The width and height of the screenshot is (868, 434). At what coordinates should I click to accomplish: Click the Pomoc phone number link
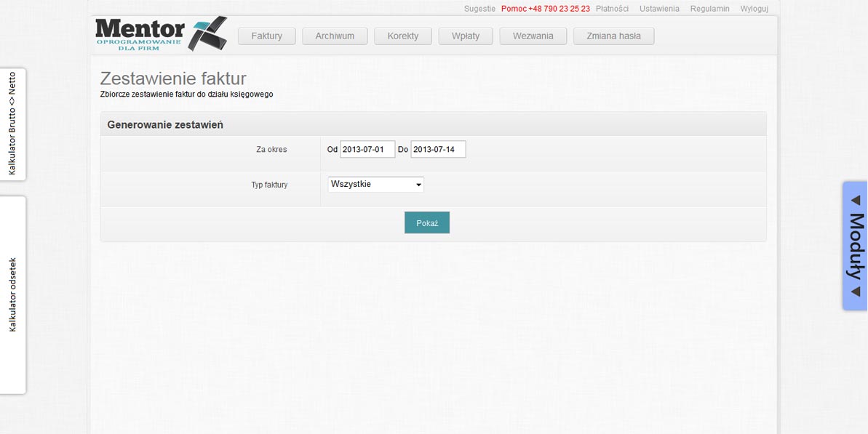point(545,9)
